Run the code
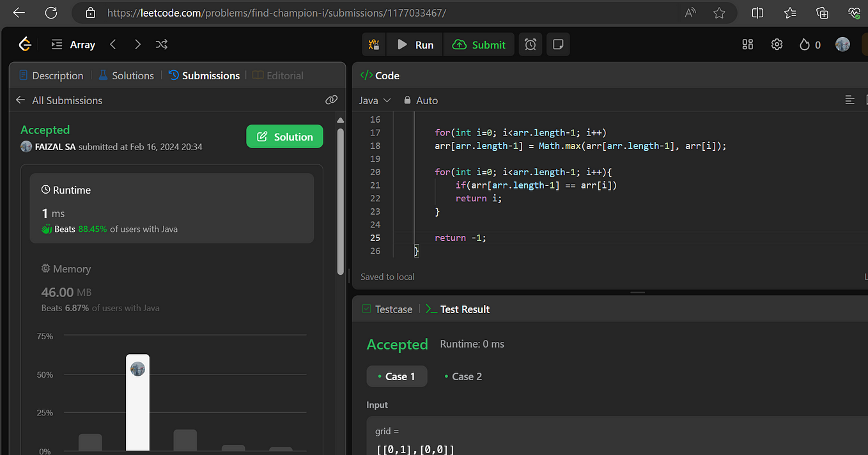868x455 pixels. (x=415, y=45)
